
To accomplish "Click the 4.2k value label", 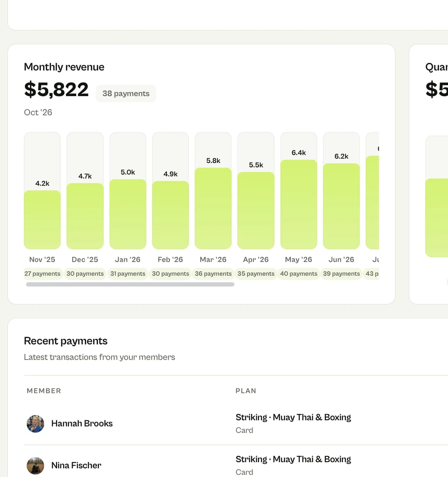I will pos(42,183).
